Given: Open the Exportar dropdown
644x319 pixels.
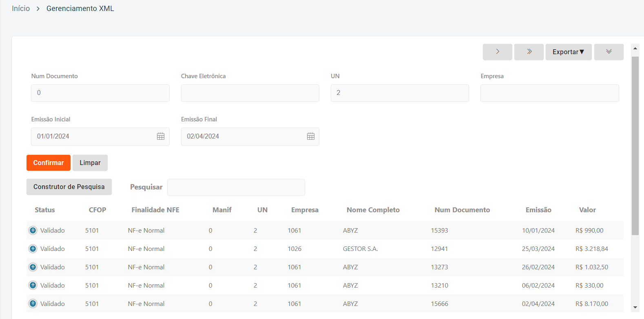Looking at the screenshot, I should click(569, 52).
